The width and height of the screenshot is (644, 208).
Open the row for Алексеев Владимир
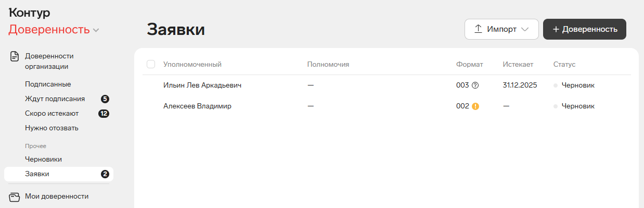click(387, 106)
